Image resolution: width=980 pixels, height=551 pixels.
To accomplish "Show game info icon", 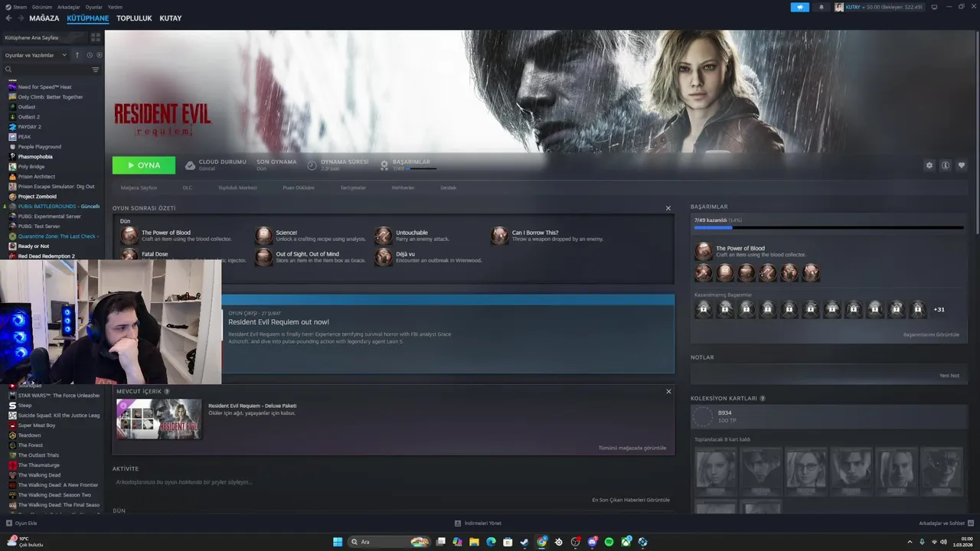I will 946,165.
